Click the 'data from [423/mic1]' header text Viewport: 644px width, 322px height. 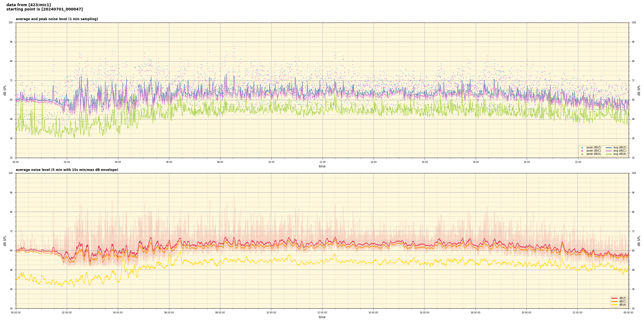tap(29, 5)
